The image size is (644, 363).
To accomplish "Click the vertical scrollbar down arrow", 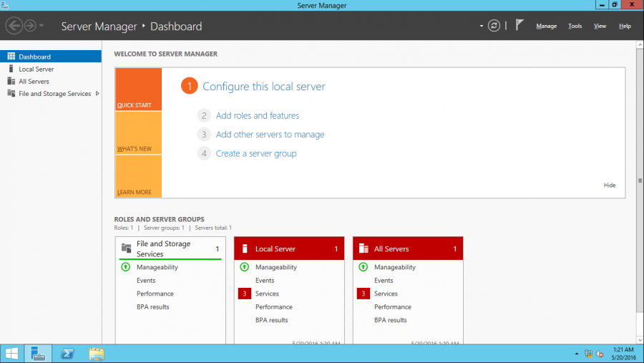I will [x=640, y=340].
